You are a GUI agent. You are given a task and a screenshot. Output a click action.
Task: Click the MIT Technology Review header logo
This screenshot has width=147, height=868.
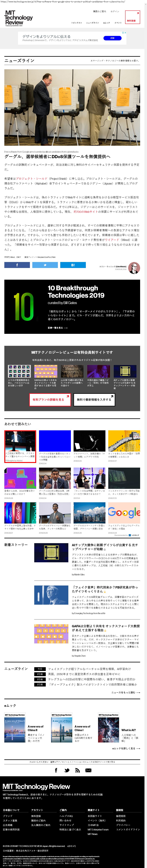19,18
